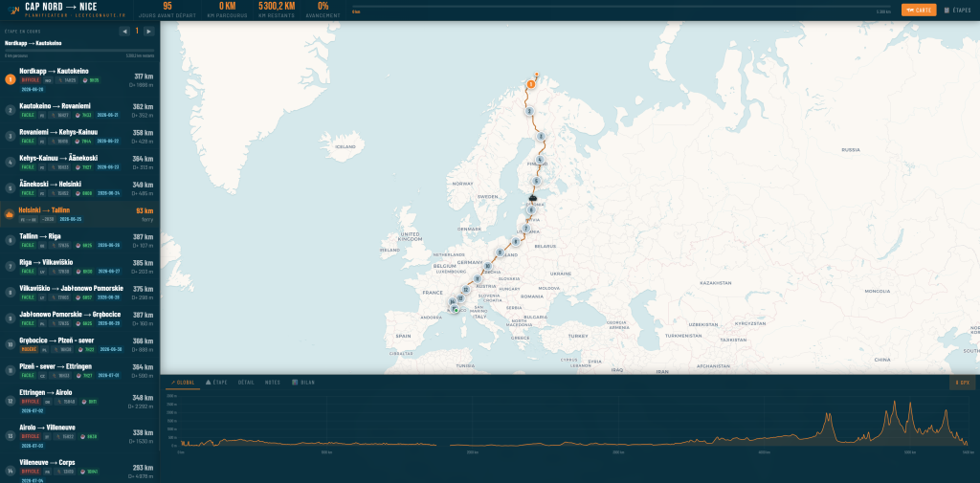Switch to Carte view
This screenshot has width=980, height=483.
(918, 10)
